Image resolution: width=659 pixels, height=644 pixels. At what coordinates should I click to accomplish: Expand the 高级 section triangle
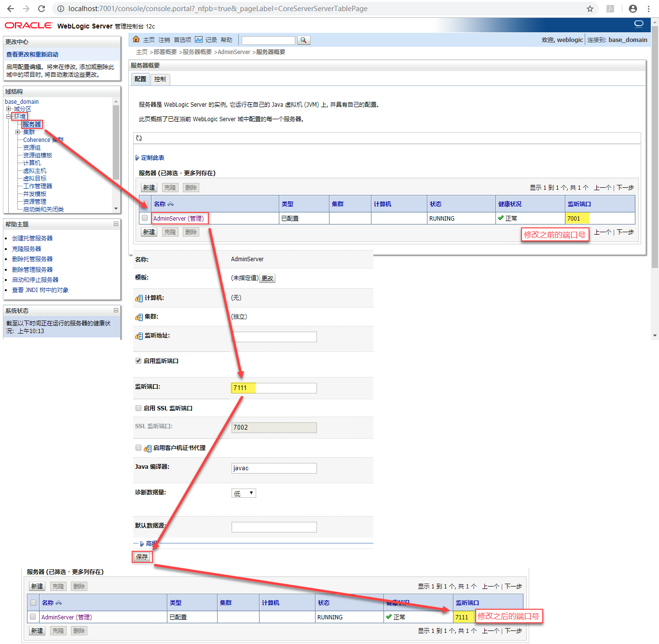[142, 544]
